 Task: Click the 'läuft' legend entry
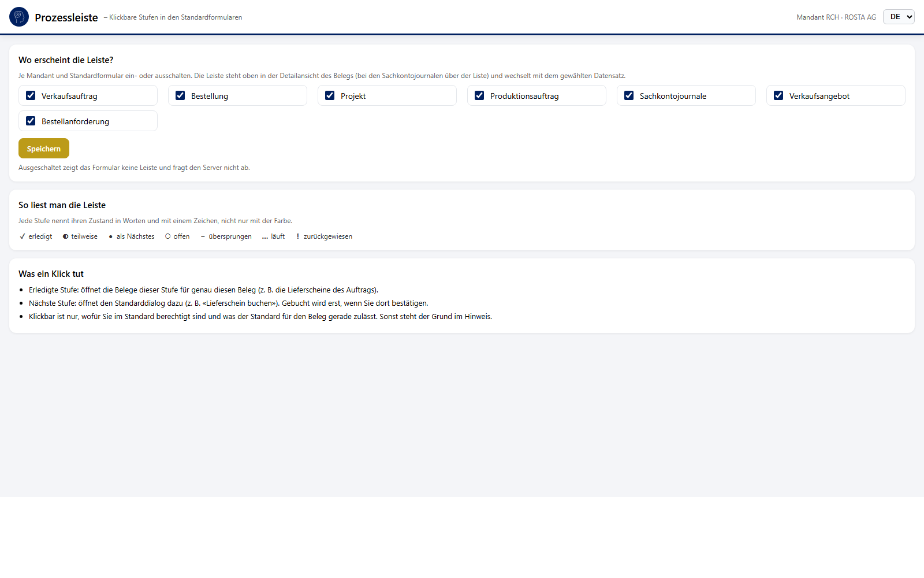273,236
